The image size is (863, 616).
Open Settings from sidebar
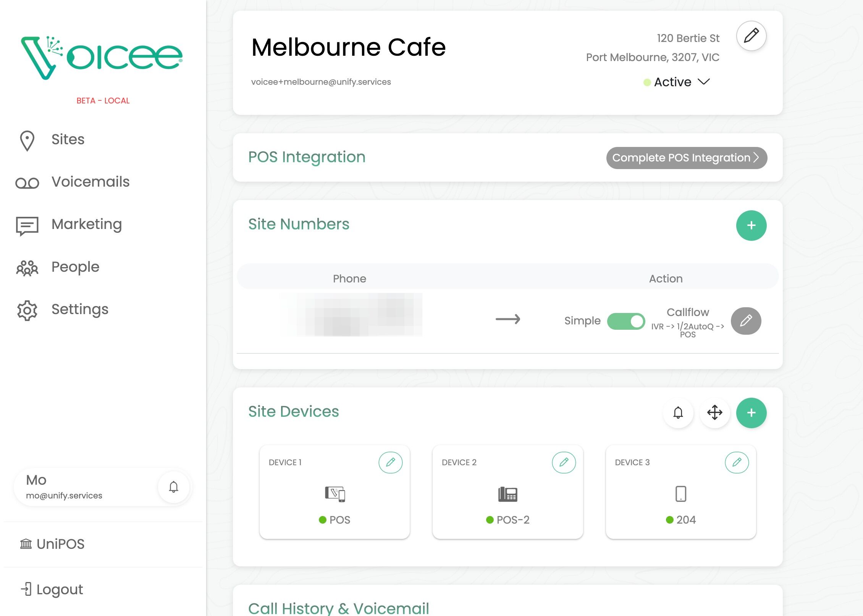point(79,309)
